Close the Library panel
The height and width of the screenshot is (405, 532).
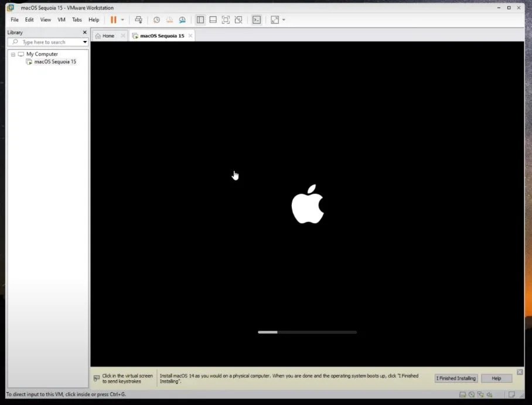tap(85, 32)
